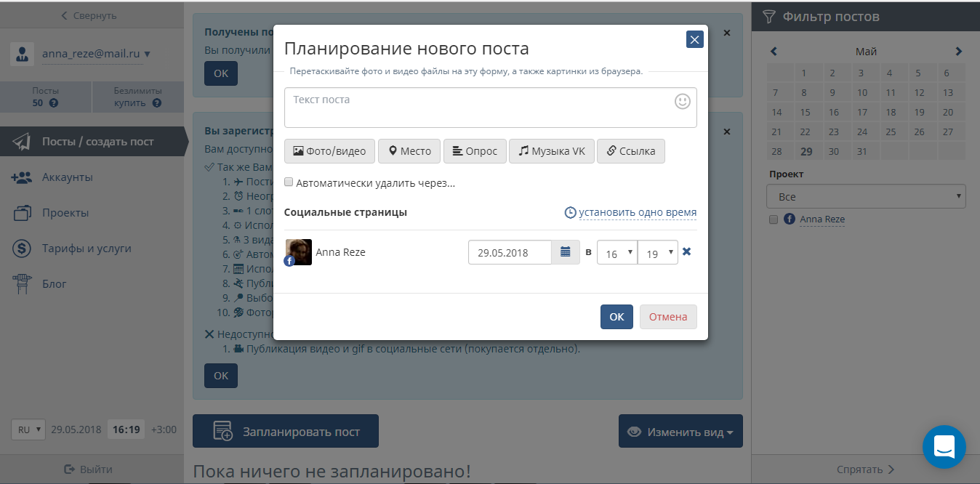Screen dimensions: 980x484
Task: Open the hours dropdown showing 16
Action: click(616, 252)
